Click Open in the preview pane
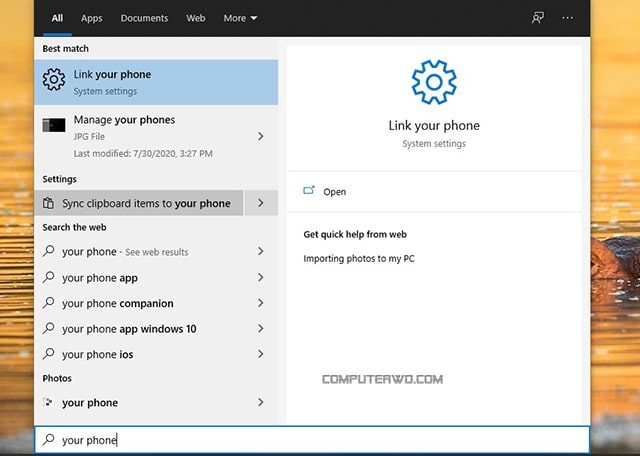The height and width of the screenshot is (456, 640). [334, 192]
